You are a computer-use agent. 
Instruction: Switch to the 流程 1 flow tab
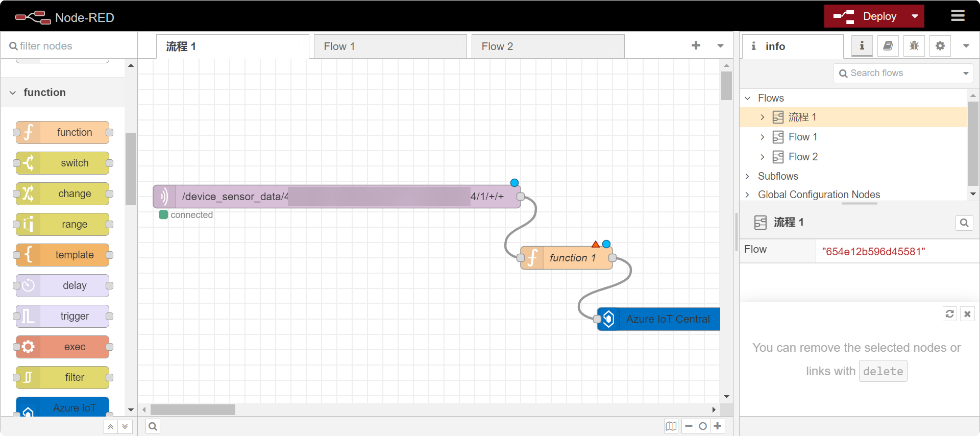tap(232, 46)
